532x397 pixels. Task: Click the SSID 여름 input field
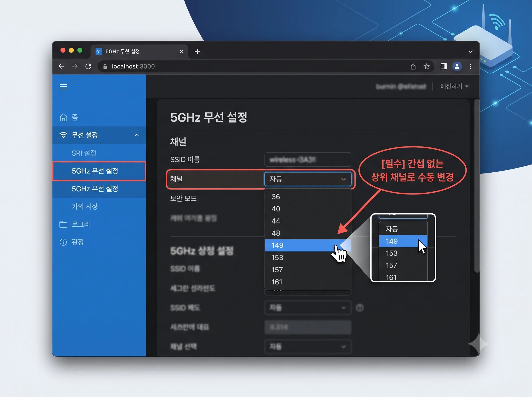pos(307,160)
